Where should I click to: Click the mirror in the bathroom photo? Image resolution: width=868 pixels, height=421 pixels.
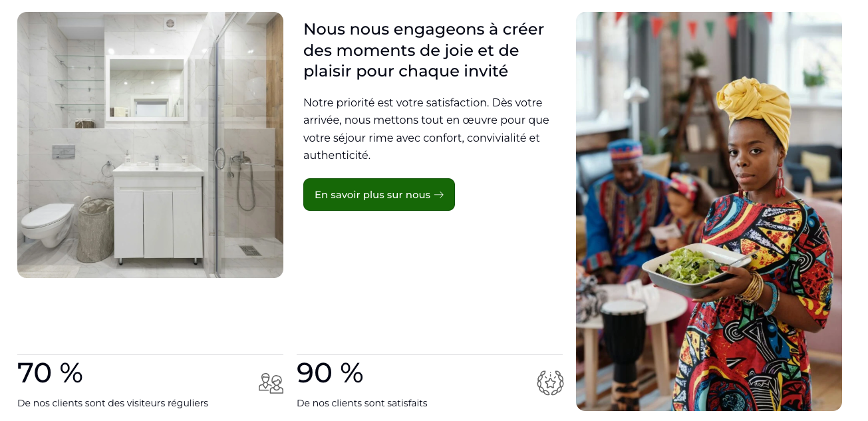pos(147,89)
